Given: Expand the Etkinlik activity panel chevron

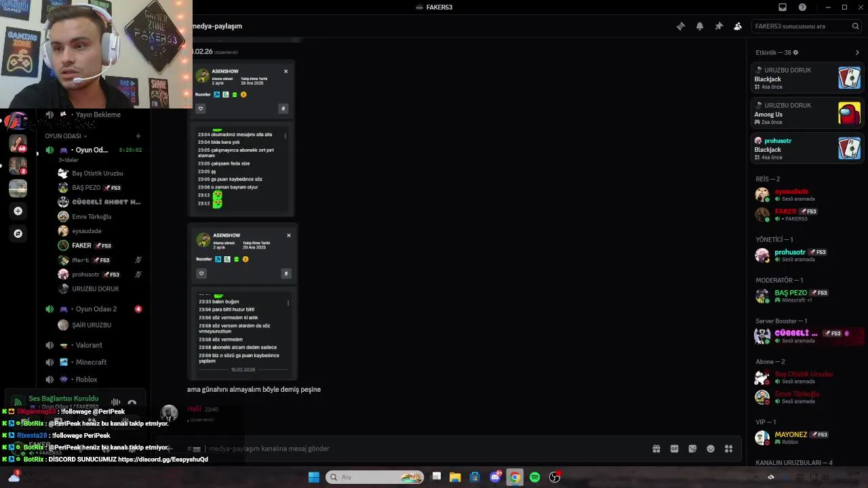Looking at the screenshot, I should [857, 52].
